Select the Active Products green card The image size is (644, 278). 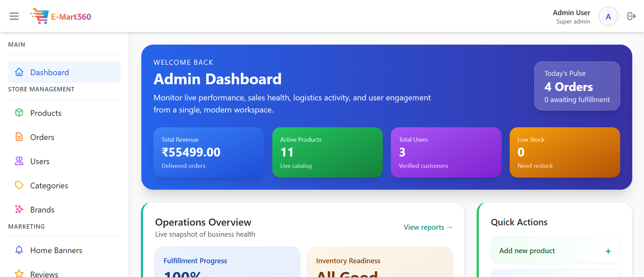click(327, 152)
